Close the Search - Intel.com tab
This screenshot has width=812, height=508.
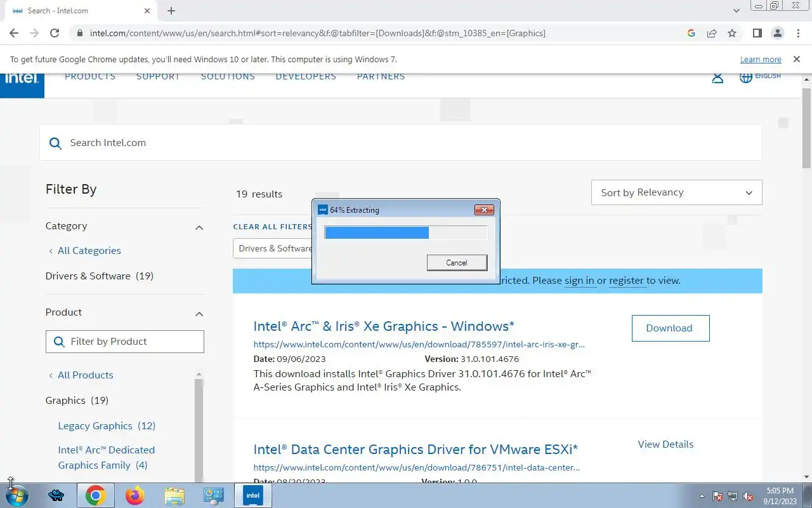tap(147, 11)
